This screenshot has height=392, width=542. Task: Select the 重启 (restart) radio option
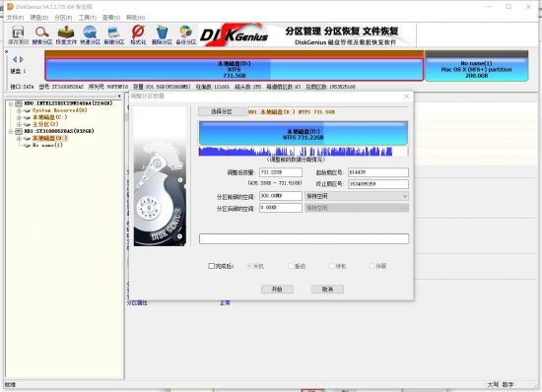(x=291, y=266)
